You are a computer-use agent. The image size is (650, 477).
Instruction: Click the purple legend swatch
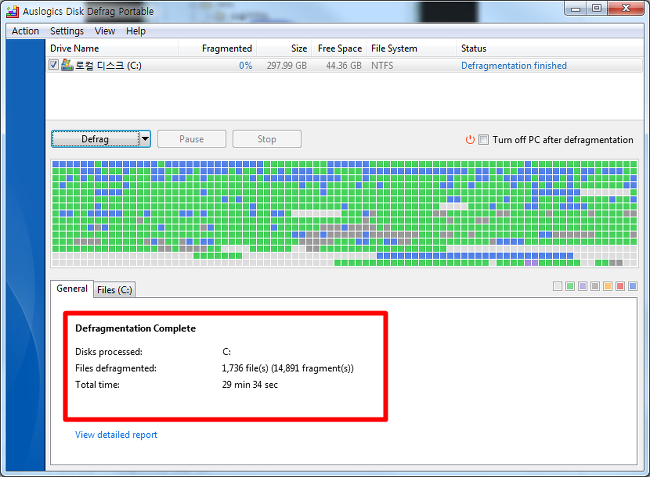pos(582,286)
